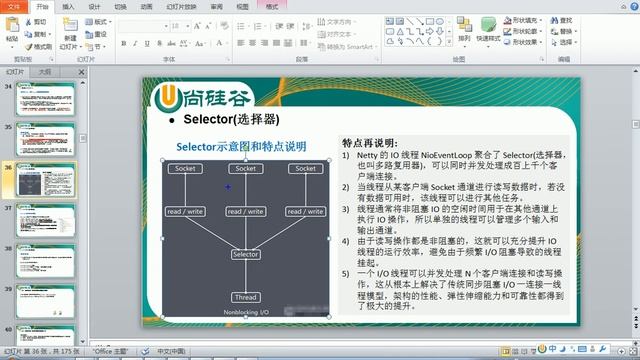Viewport: 640px width, 360px height.
Task: Switch to the Format (格式) tab
Action: pyautogui.click(x=272, y=7)
